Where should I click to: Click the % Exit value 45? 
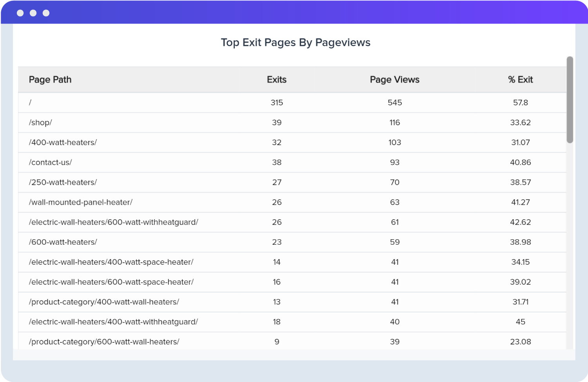[521, 322]
